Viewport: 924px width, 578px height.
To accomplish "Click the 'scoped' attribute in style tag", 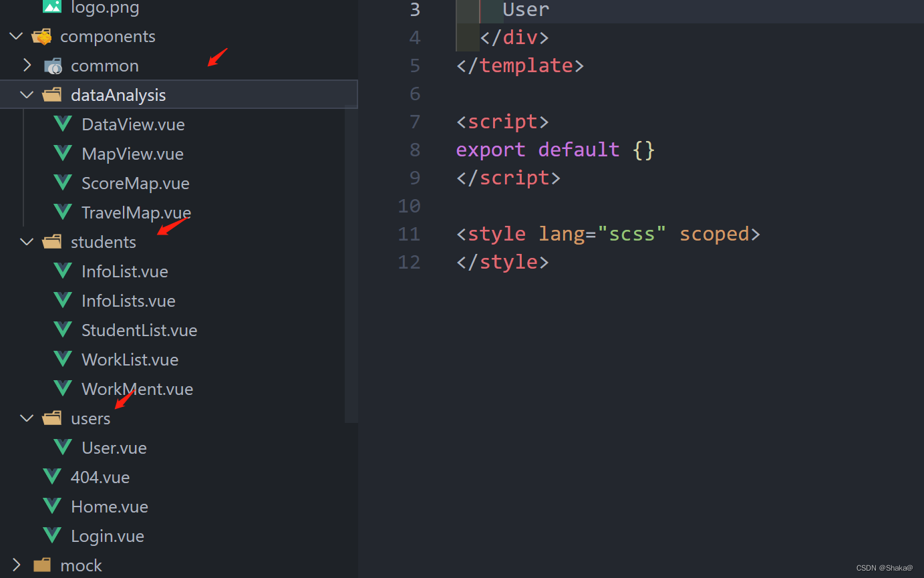I will click(x=714, y=234).
